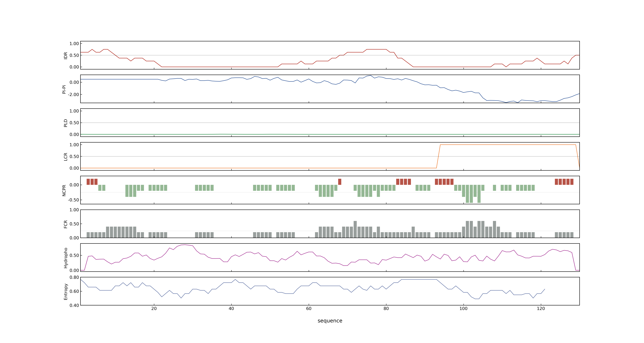Click the -0.50 tick on NCPR axis
This screenshot has height=343, width=644.
point(73,200)
